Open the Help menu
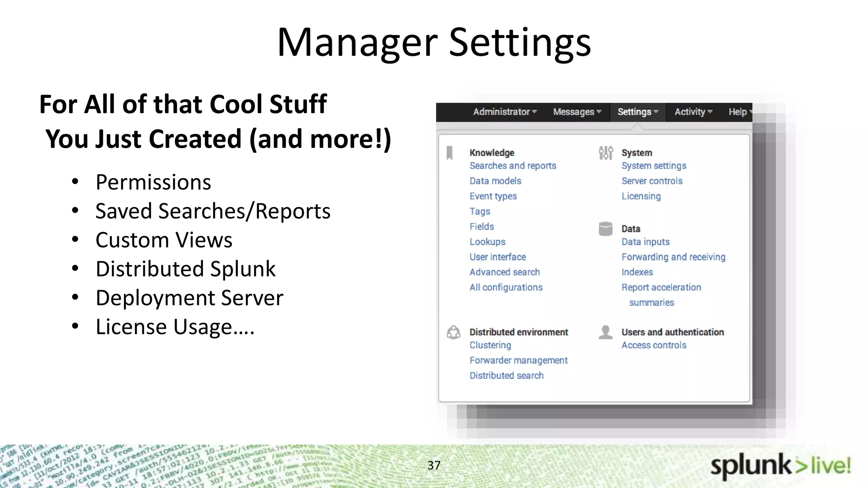 pos(740,112)
